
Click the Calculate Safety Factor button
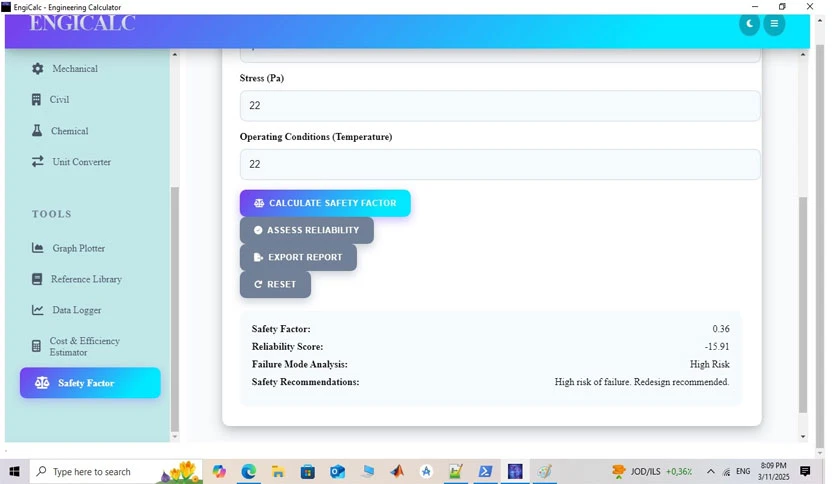click(x=325, y=203)
